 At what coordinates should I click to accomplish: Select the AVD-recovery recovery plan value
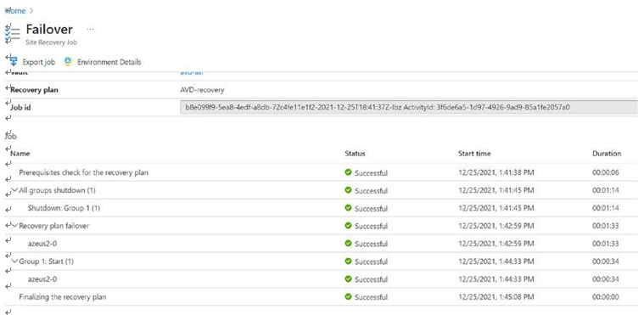point(203,90)
